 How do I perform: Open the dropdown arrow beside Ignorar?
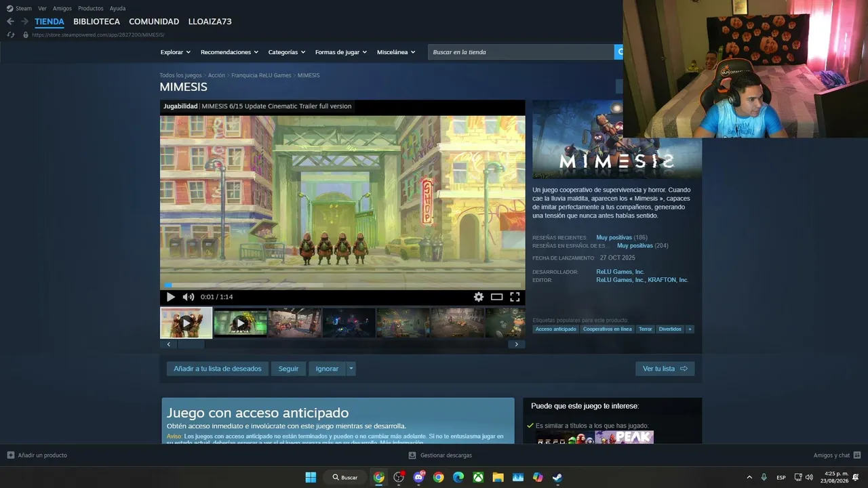[x=351, y=369]
